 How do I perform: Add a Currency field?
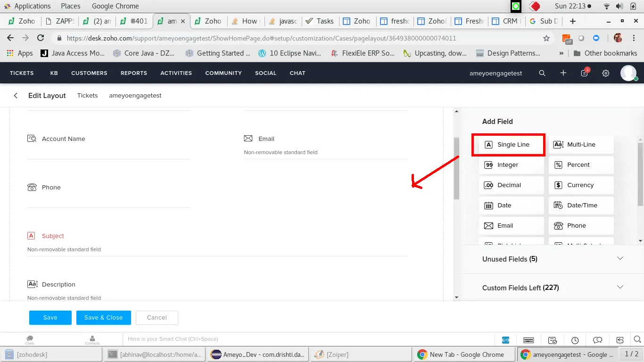pos(581,185)
